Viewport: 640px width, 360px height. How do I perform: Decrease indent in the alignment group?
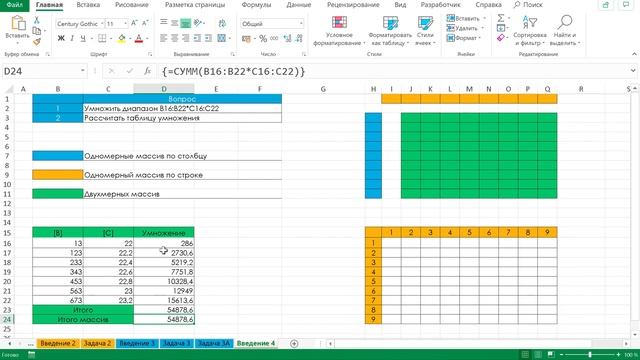(x=197, y=38)
